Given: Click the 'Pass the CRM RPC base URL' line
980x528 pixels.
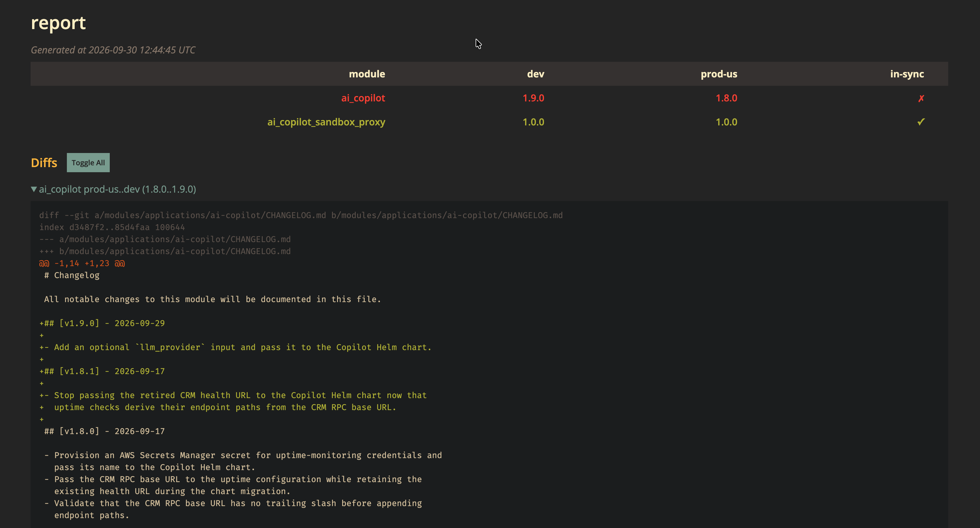Looking at the screenshot, I should (x=233, y=479).
